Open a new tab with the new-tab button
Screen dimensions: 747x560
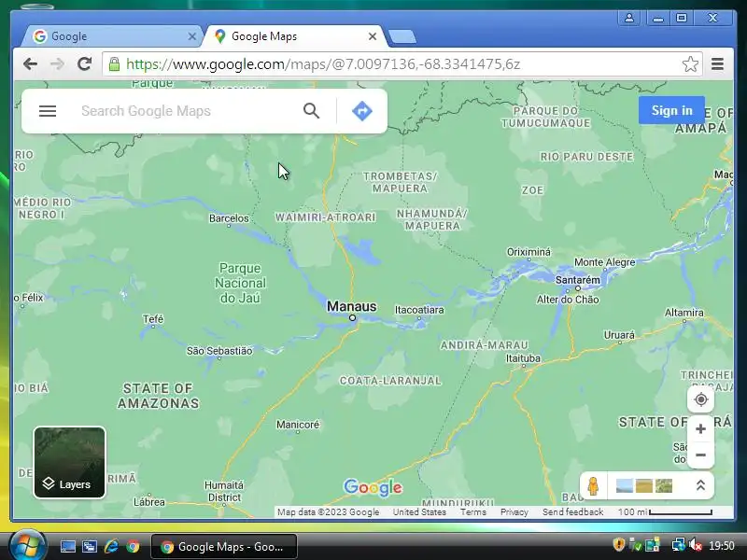coord(402,36)
